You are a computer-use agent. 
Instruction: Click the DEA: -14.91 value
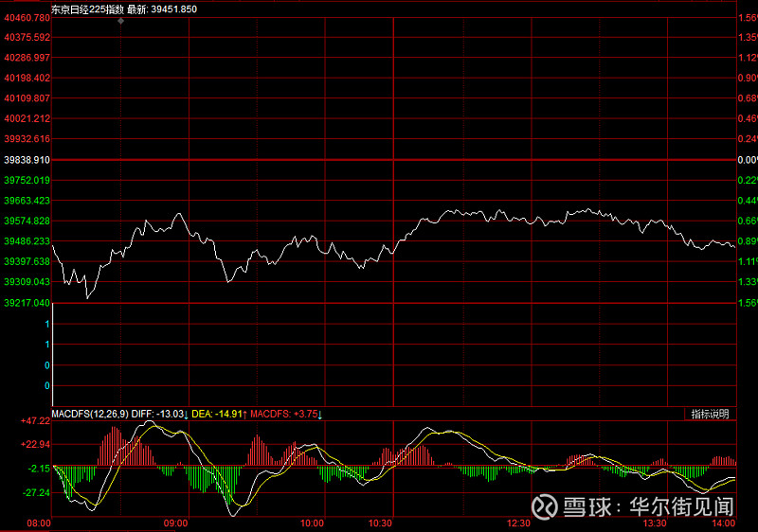tap(217, 414)
